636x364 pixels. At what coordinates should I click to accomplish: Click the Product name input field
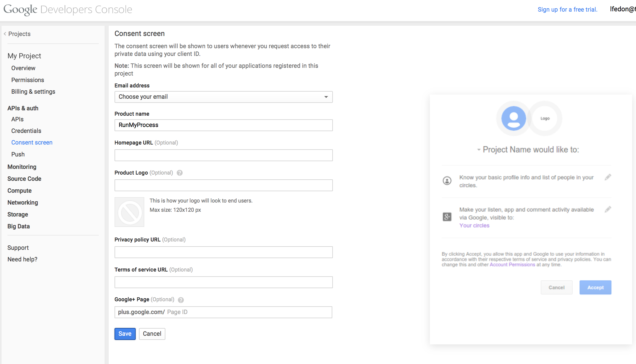(223, 125)
